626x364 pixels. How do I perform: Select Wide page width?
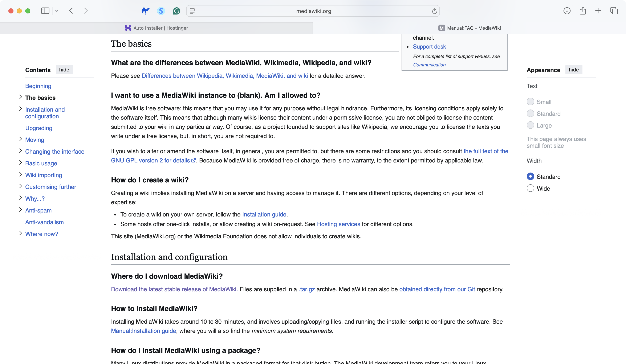point(531,188)
